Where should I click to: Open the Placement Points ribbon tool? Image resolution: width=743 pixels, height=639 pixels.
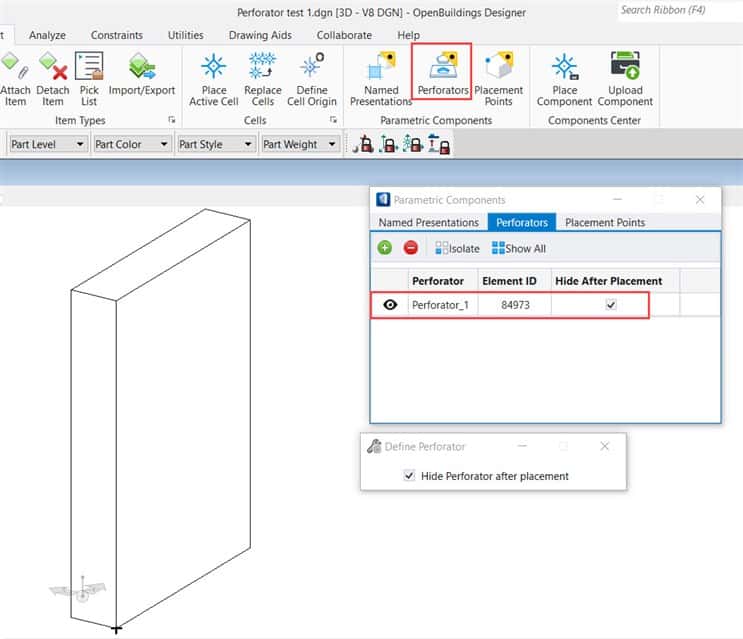tap(498, 80)
